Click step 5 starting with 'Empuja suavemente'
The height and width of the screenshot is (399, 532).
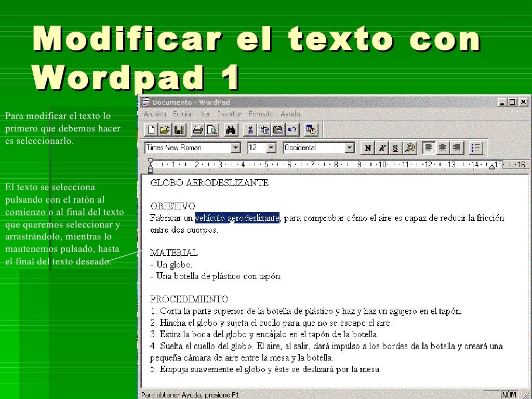point(265,369)
